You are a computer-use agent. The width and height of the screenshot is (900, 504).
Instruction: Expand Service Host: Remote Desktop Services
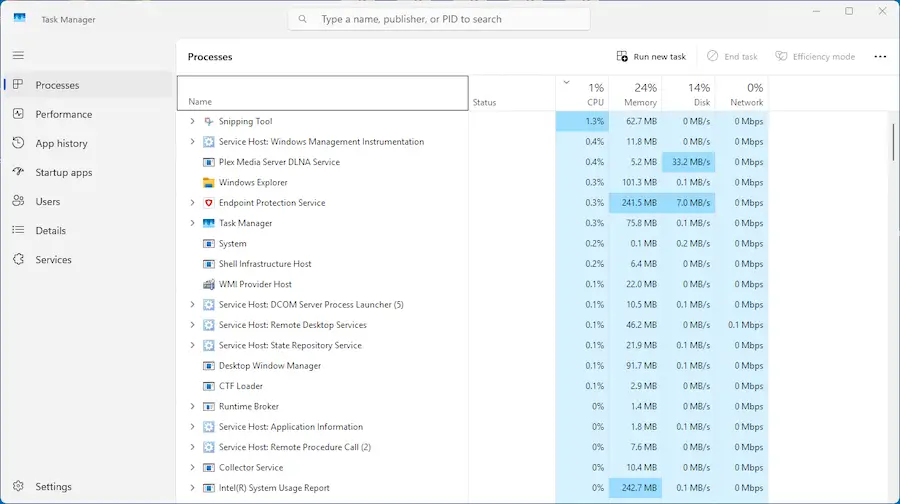pyautogui.click(x=192, y=325)
